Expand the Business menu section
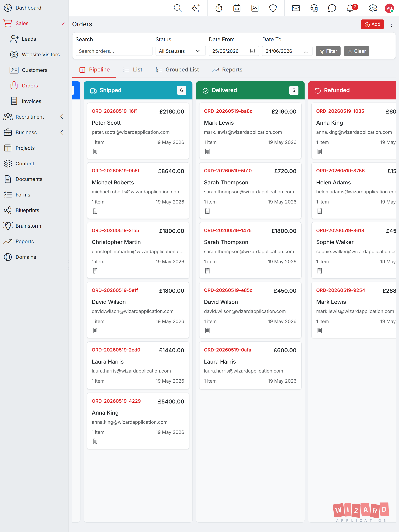This screenshot has width=399, height=532. pos(62,133)
